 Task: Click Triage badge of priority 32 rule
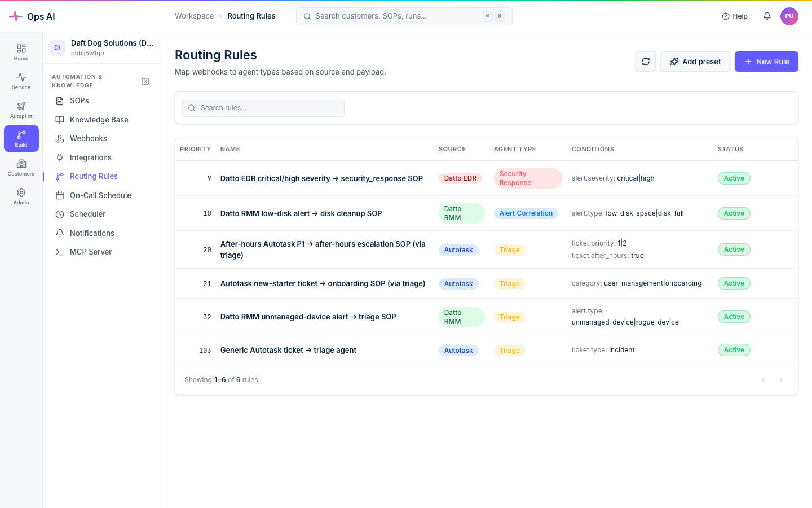tap(510, 317)
